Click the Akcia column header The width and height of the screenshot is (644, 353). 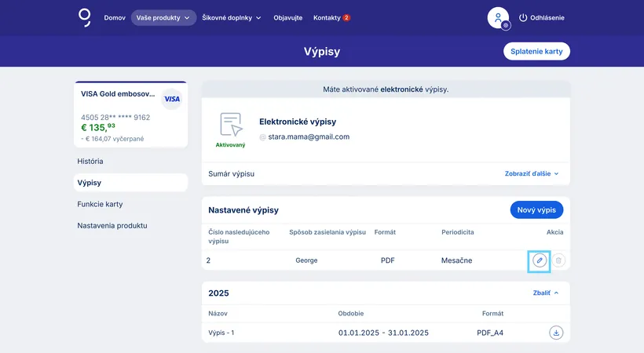[555, 232]
